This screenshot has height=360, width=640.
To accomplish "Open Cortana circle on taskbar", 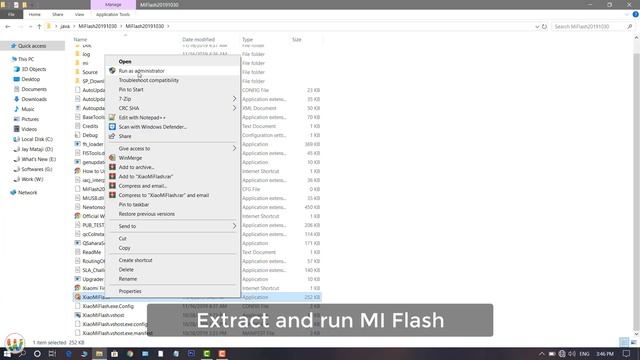I will click(37, 353).
